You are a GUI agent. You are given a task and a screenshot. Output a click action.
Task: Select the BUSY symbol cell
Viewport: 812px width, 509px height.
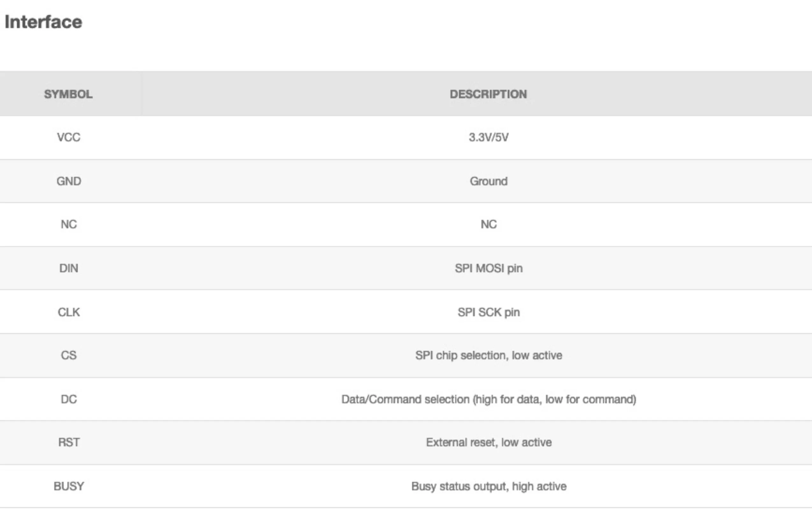69,486
